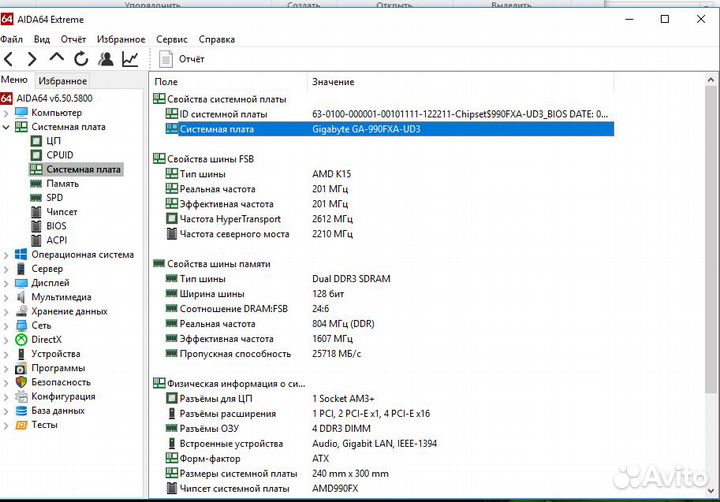The height and width of the screenshot is (502, 720).
Task: Open the Сервис menu
Action: coord(172,39)
